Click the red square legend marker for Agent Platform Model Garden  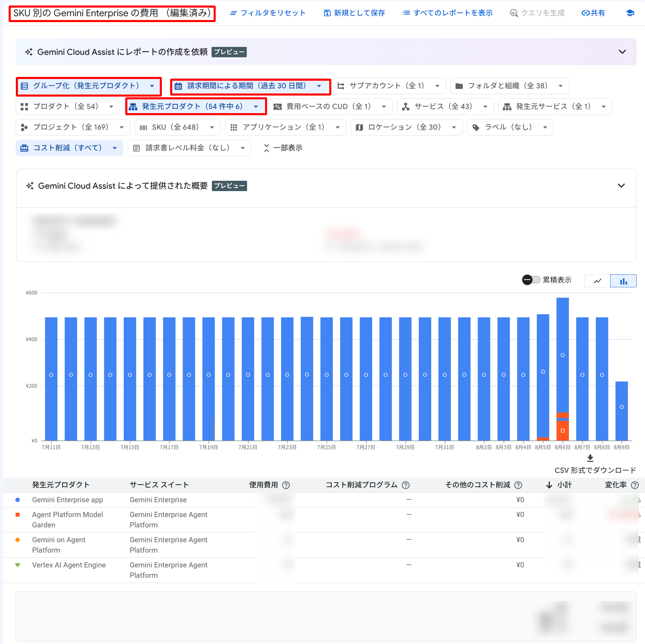pos(18,515)
